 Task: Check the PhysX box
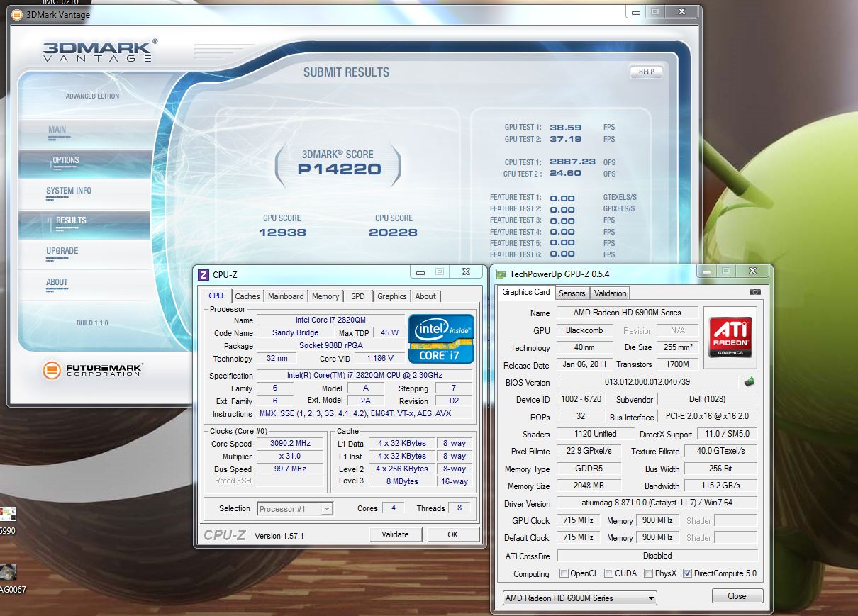(649, 573)
